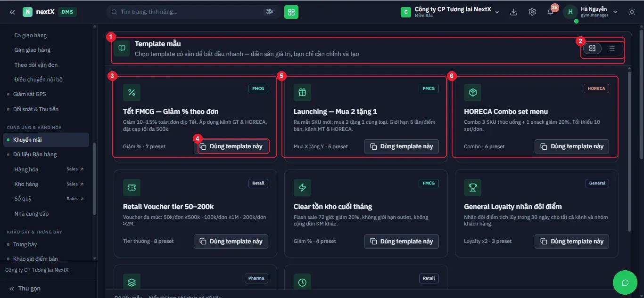Open Trưng bày menu item

pos(25,244)
